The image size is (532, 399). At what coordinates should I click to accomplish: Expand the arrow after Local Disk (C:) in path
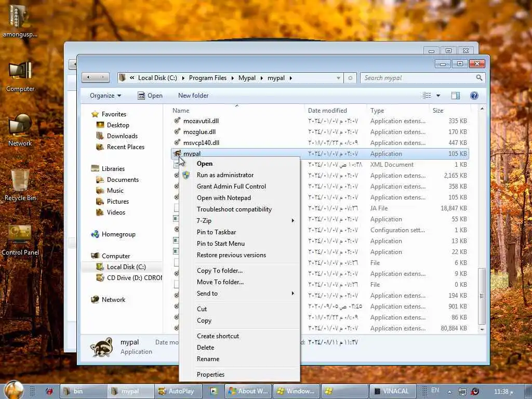click(183, 78)
